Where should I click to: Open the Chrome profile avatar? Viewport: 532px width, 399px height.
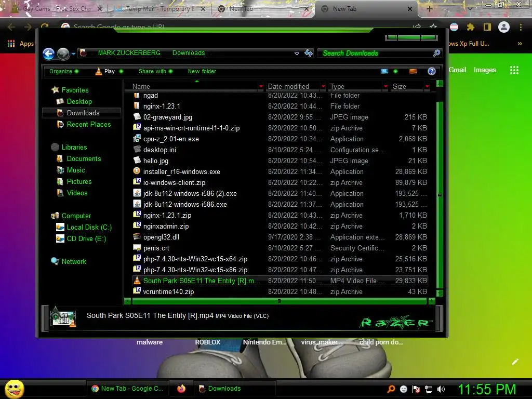tap(504, 27)
